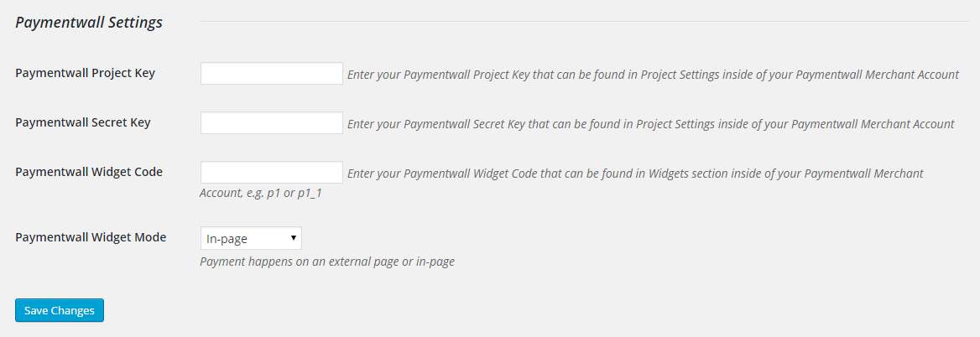Click the Project Key help description sentence

[653, 75]
